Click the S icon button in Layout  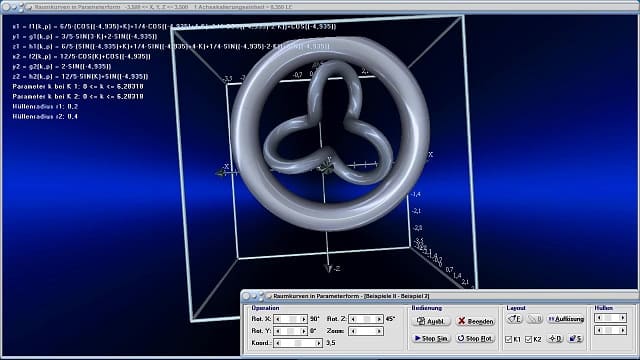click(x=576, y=338)
